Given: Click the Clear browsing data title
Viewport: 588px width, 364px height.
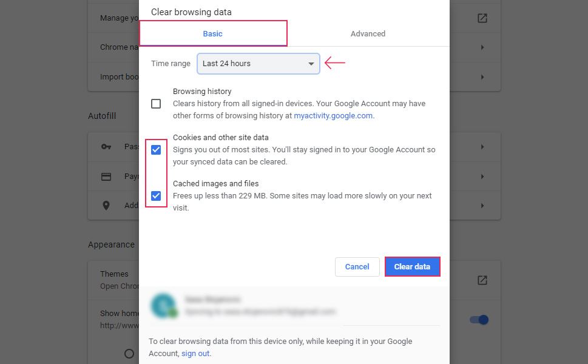Looking at the screenshot, I should coord(191,12).
